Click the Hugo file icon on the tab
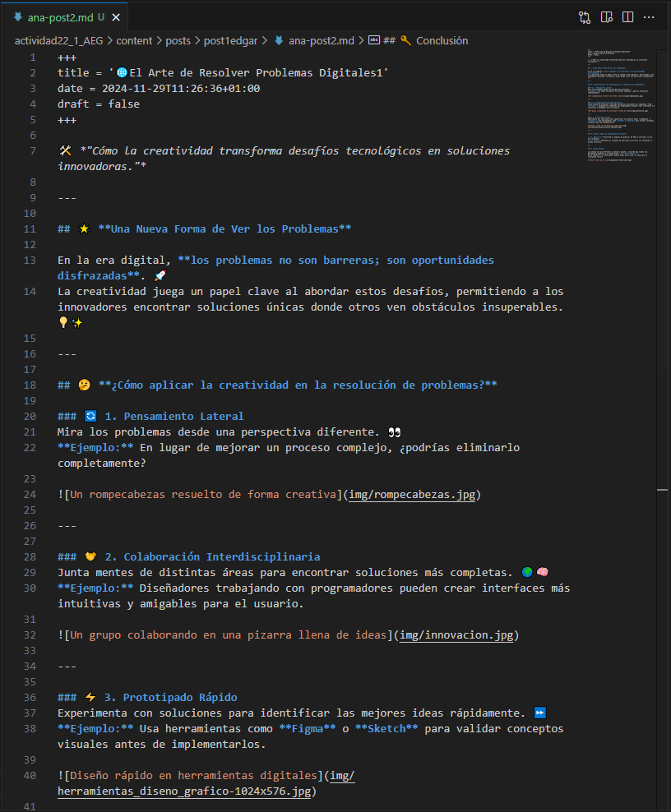Screen dimensions: 671x812 click(18, 16)
